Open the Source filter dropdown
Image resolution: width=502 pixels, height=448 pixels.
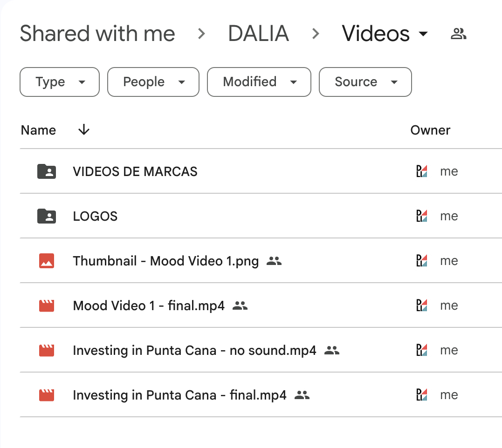pos(365,82)
